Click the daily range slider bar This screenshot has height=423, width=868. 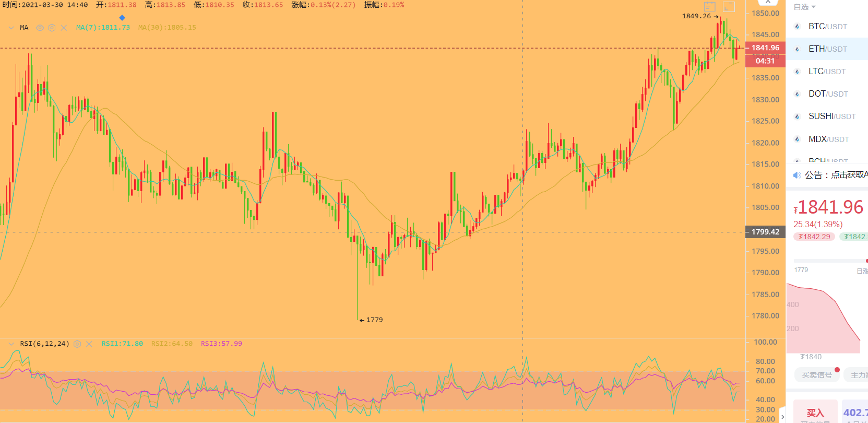coord(830,261)
